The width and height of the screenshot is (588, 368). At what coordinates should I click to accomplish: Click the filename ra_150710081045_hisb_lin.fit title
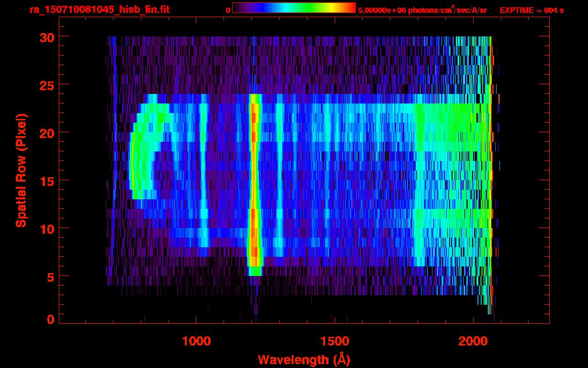pos(100,10)
